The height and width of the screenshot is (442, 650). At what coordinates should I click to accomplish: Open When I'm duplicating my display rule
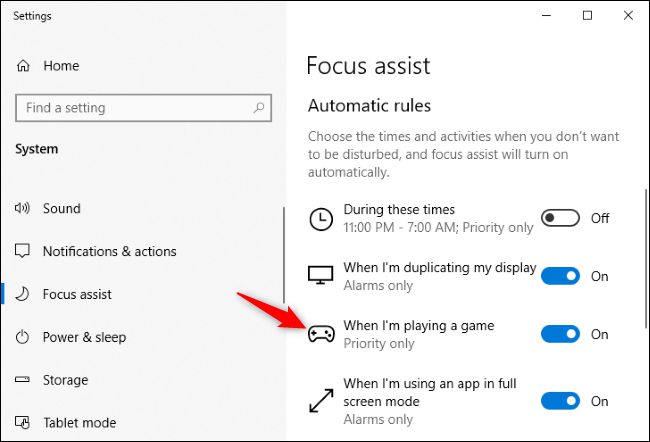[422, 276]
